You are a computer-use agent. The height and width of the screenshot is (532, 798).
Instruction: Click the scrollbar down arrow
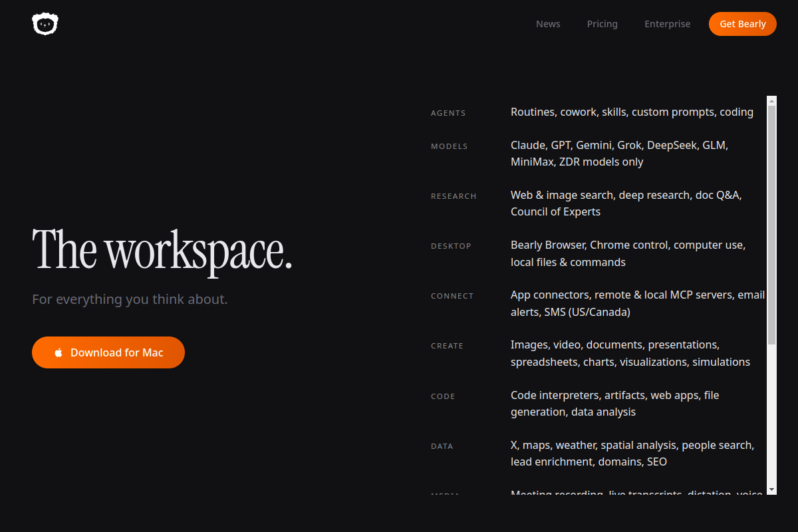point(771,489)
